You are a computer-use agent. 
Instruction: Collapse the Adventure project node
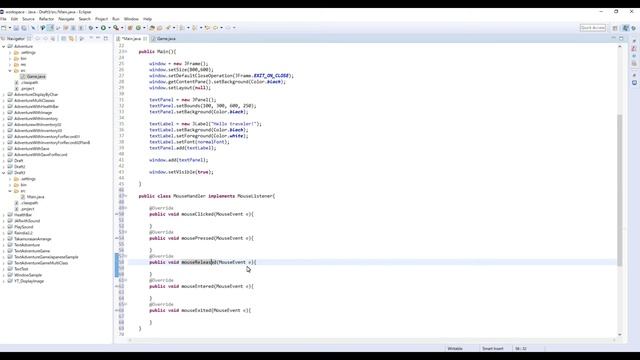[4, 47]
